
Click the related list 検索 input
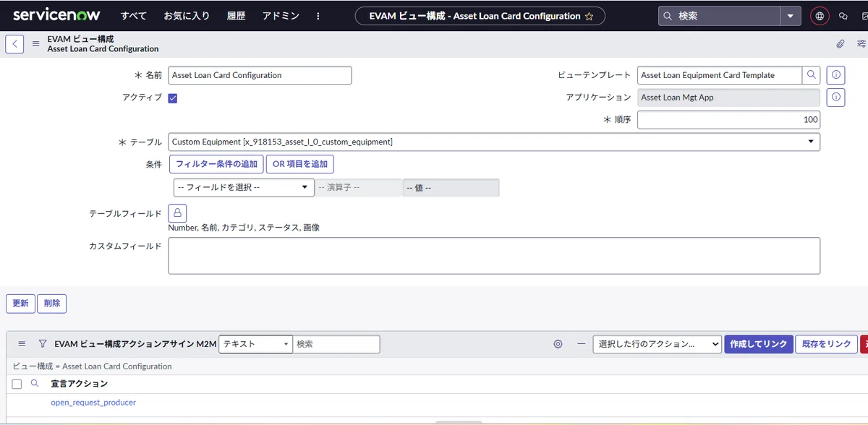337,344
